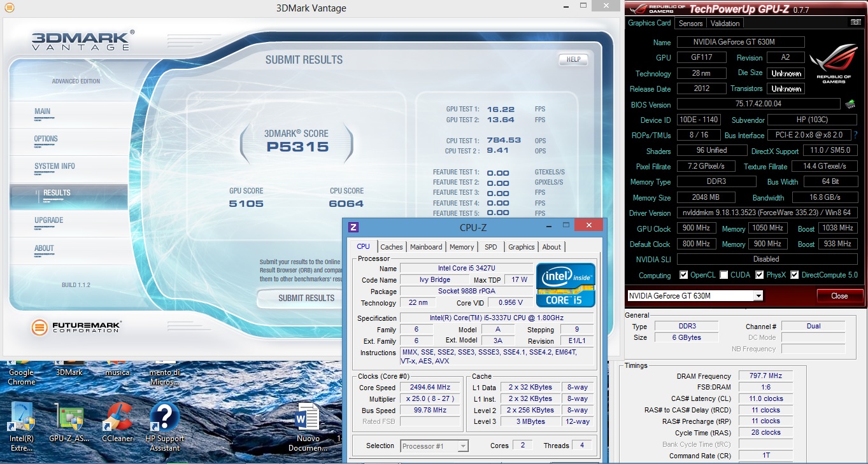
Task: Click the Intel Core i5 badge in CPU-Z
Action: tap(566, 285)
